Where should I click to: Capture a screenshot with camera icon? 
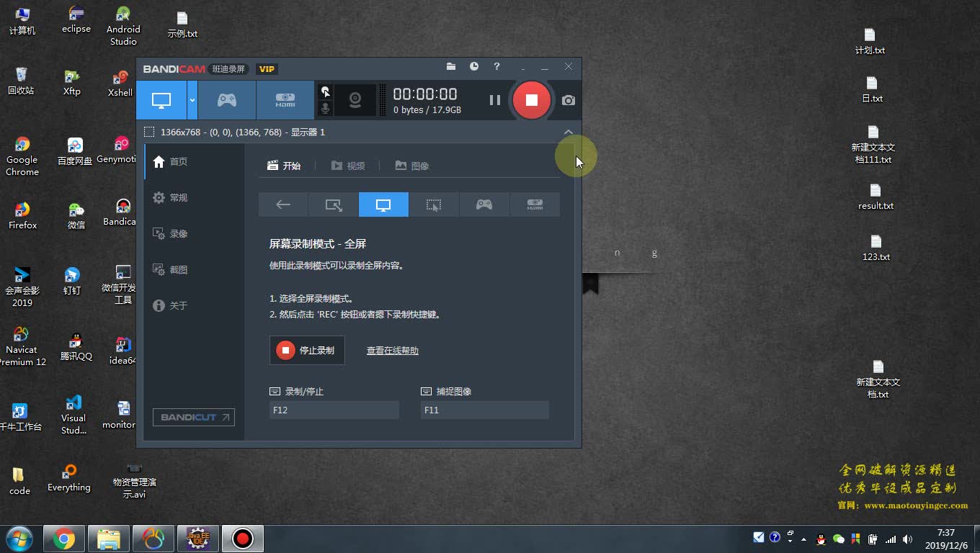tap(569, 100)
